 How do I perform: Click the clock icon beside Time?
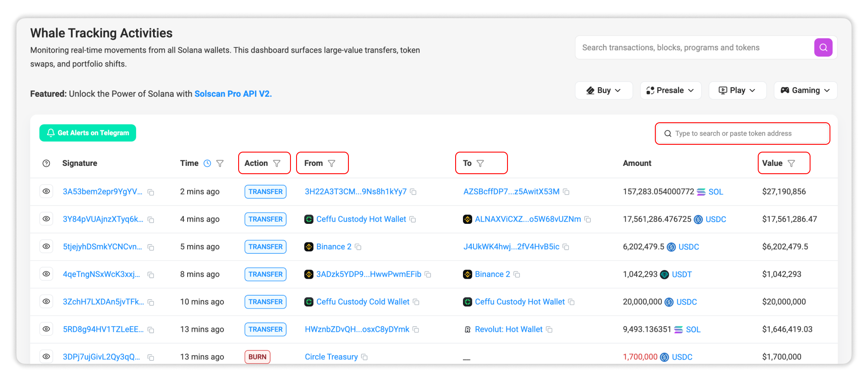(x=207, y=163)
